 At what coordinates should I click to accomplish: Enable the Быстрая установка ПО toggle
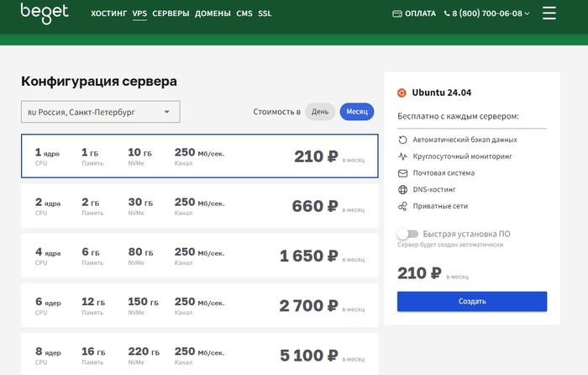(408, 234)
